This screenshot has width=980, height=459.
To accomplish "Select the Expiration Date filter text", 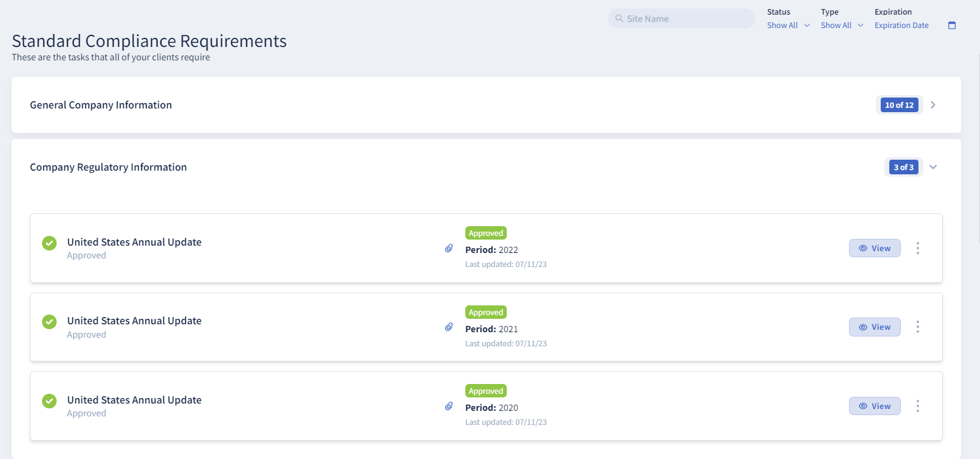I will click(901, 25).
